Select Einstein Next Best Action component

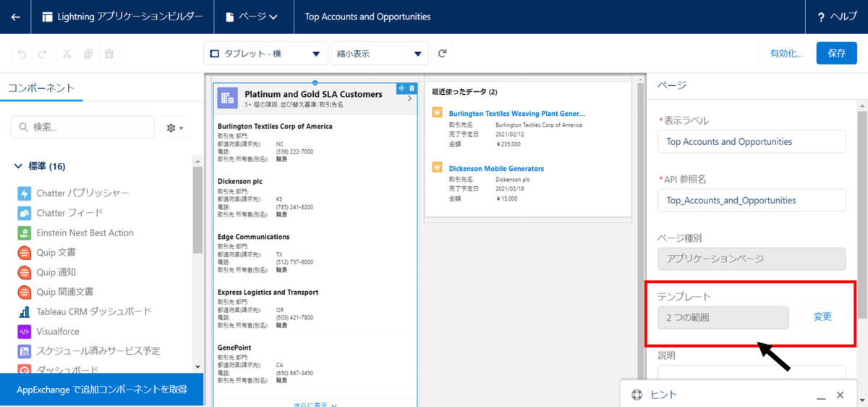pos(75,232)
